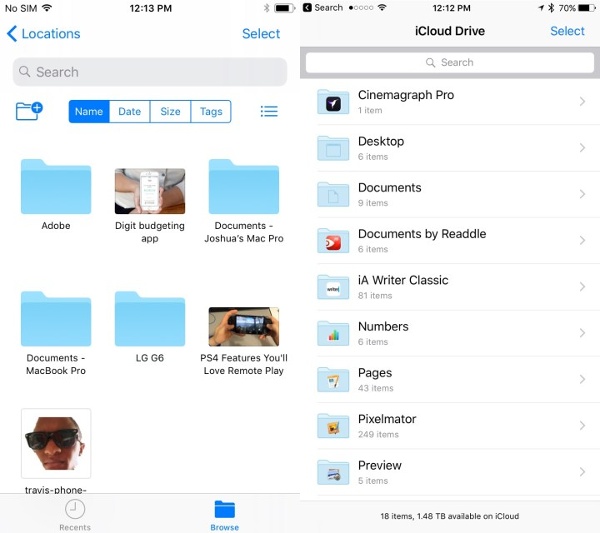
Task: Expand Numbers row chevron
Action: click(x=582, y=333)
